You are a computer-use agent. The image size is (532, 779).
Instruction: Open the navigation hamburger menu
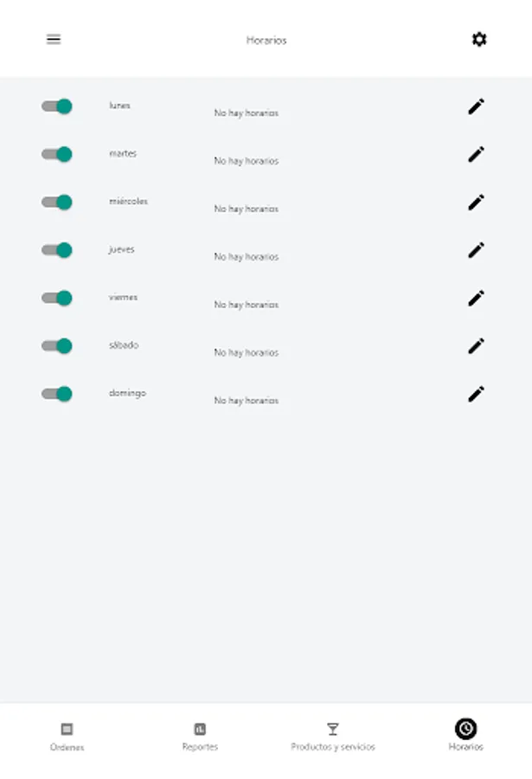[54, 39]
